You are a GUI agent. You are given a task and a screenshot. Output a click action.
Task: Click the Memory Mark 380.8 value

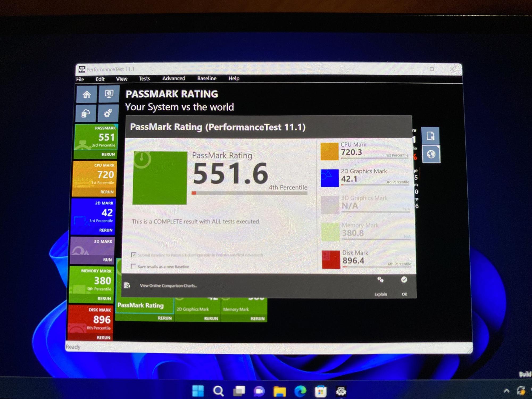(x=353, y=233)
